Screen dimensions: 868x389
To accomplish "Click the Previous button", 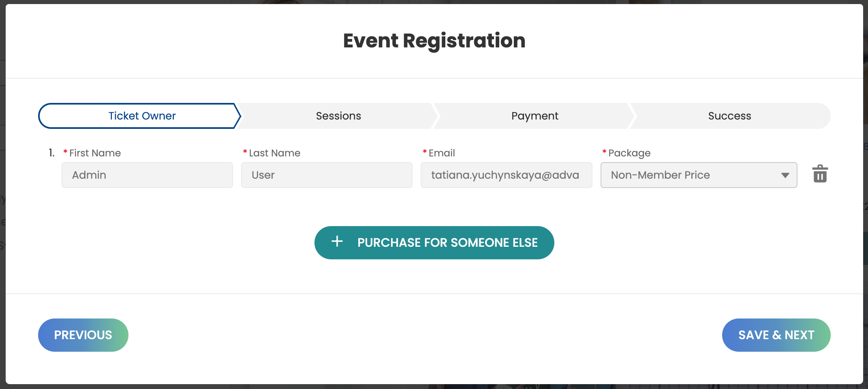I will pos(83,335).
